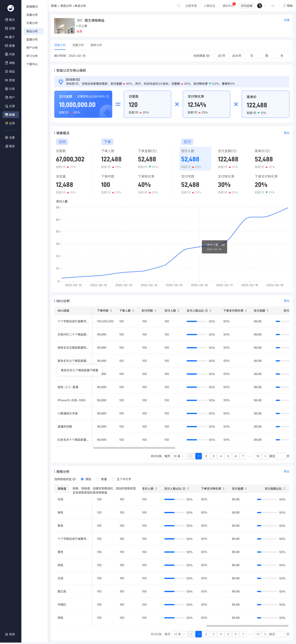Open SKU table page size dropdown
Viewport: 296px width, 644px height.
click(x=179, y=456)
